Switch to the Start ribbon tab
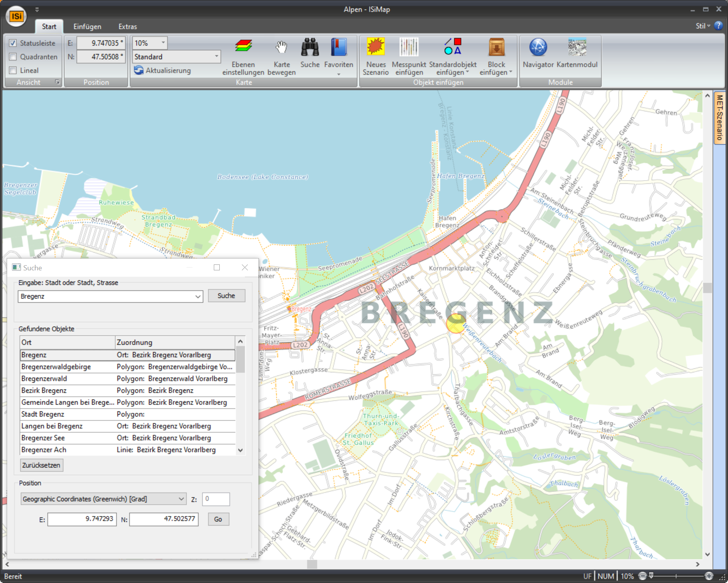 point(49,26)
